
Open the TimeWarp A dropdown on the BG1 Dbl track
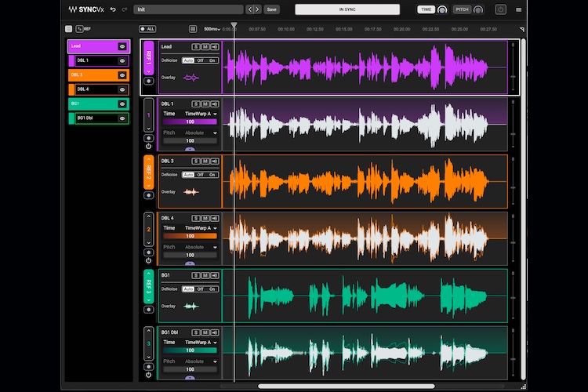(x=201, y=343)
